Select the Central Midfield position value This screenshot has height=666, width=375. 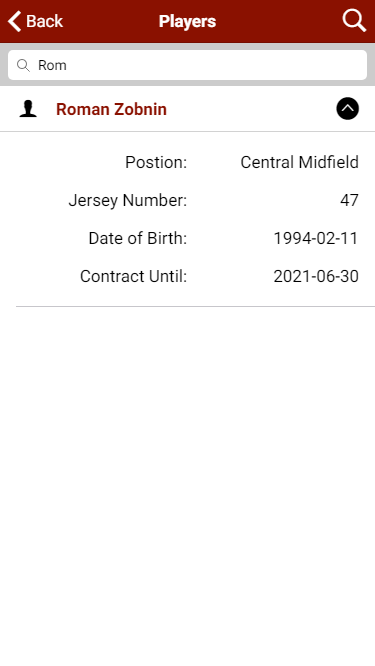click(x=299, y=162)
